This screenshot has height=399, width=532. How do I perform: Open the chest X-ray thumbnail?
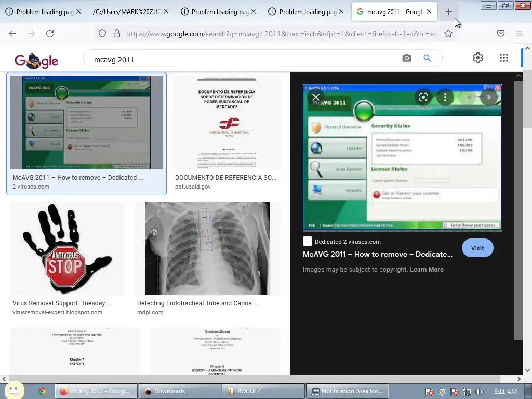click(x=208, y=248)
